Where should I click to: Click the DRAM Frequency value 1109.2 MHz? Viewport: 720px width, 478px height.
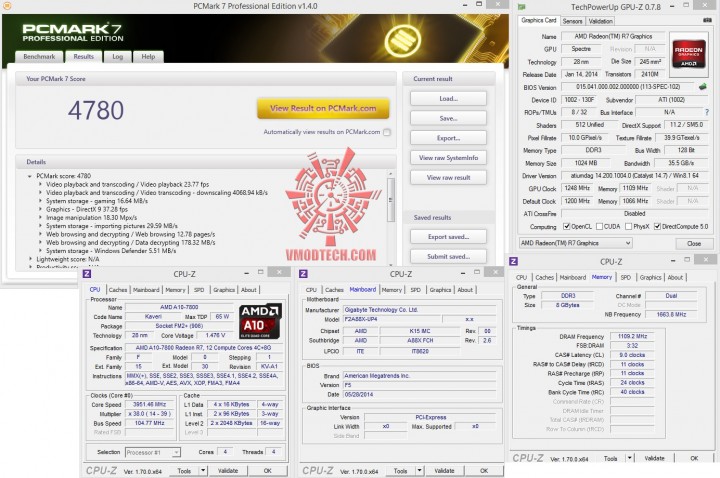click(x=632, y=337)
